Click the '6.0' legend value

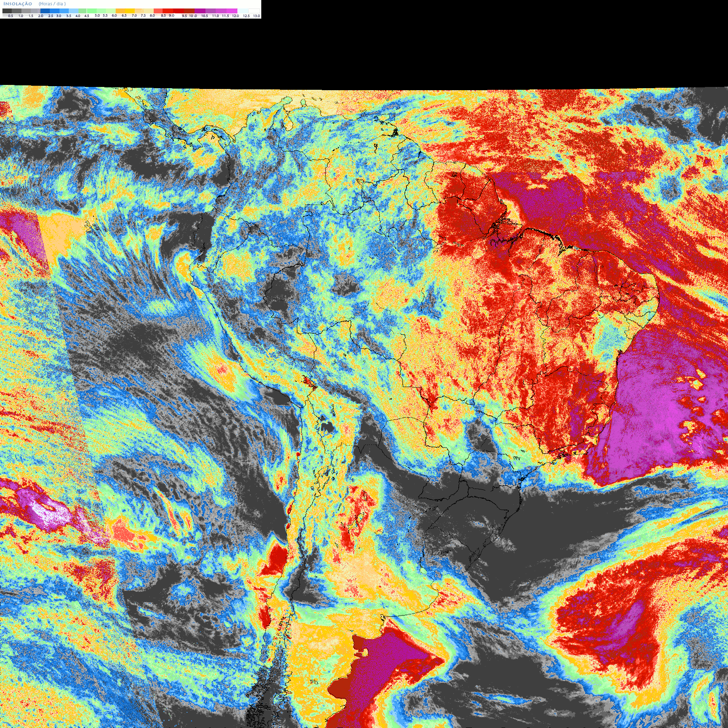tap(114, 15)
